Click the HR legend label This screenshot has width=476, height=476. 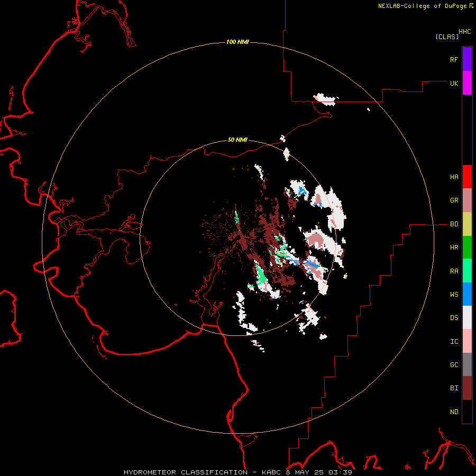pos(454,248)
